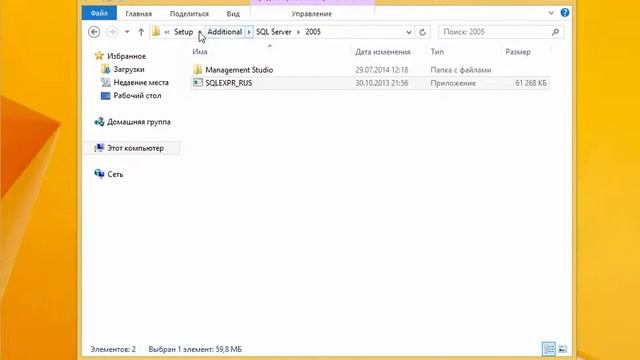Click the SQLEXPR_RUS application icon
Image resolution: width=640 pixels, height=360 pixels.
[198, 82]
